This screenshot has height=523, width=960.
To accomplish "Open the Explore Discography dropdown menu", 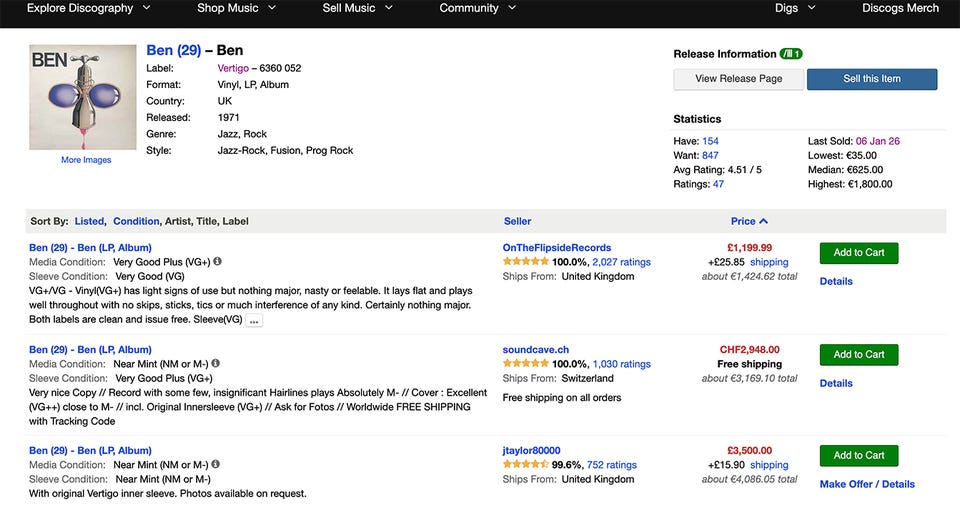I will [x=88, y=8].
